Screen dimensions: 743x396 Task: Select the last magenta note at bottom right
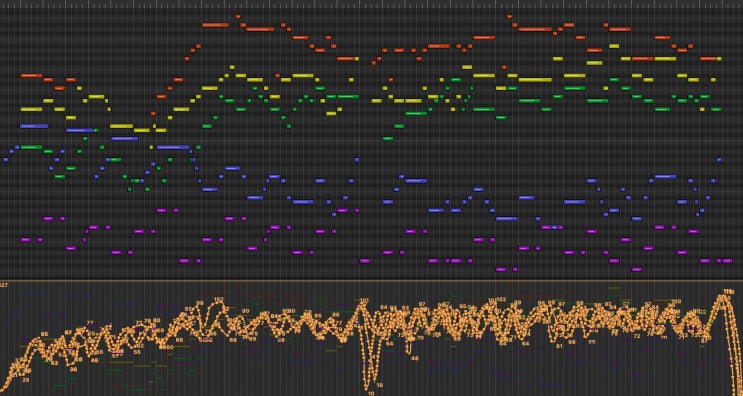[727, 261]
